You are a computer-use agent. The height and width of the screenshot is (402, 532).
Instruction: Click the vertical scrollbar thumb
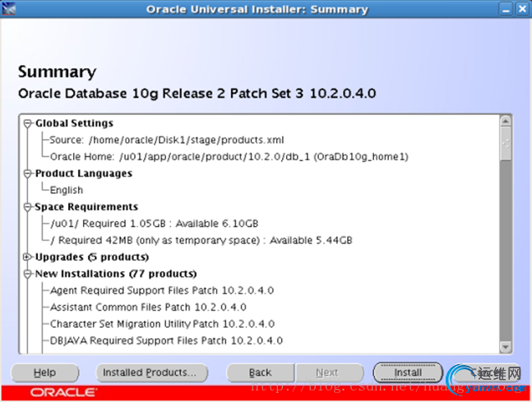[506, 144]
